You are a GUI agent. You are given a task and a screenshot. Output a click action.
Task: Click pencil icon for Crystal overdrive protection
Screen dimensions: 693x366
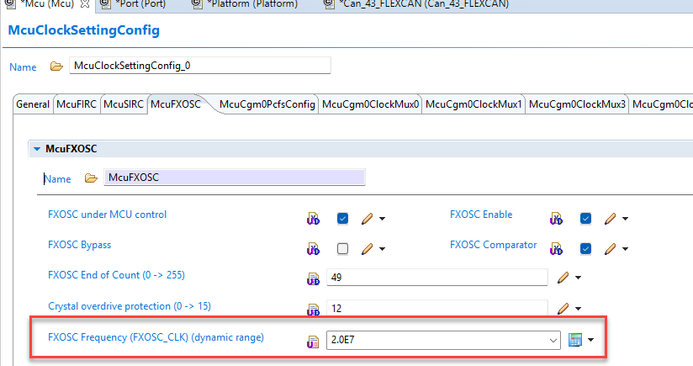pos(563,309)
